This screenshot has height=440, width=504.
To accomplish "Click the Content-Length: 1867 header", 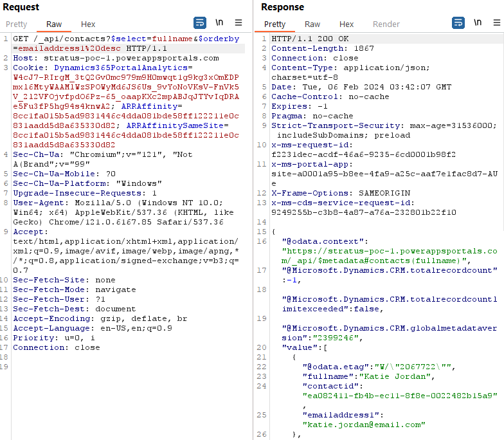I will [323, 49].
